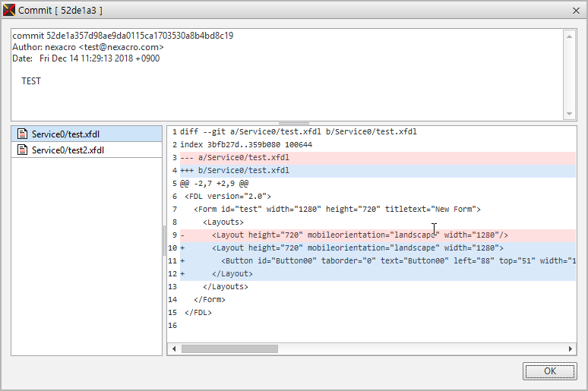Click the Commit dialog title bar icon
Screen dimensions: 588x391
click(x=9, y=10)
